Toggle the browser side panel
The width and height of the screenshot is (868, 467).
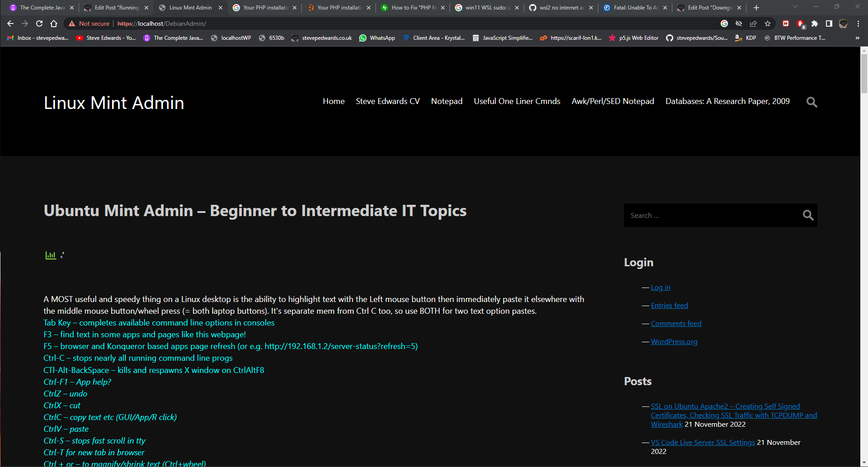pyautogui.click(x=829, y=24)
